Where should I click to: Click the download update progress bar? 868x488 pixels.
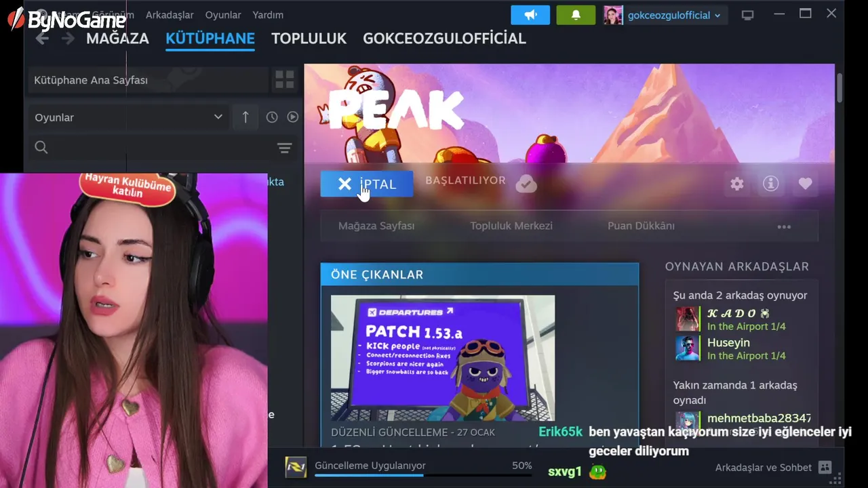(423, 475)
